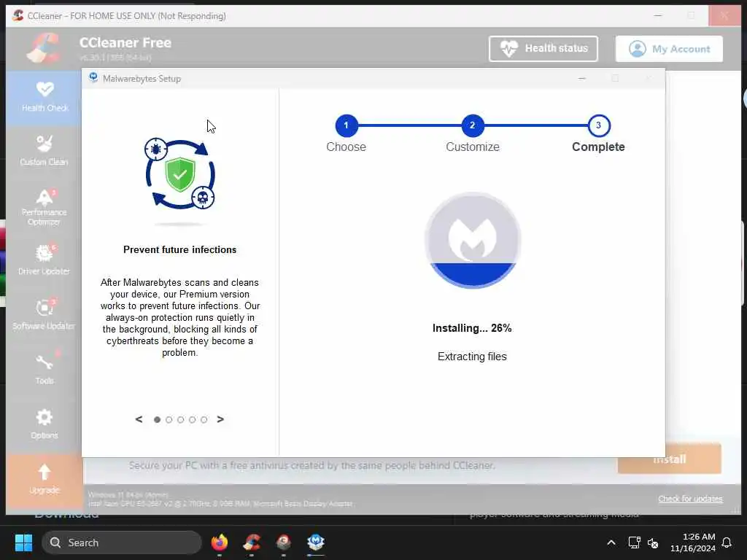Open Firefox from the taskbar
The width and height of the screenshot is (747, 560).
(219, 542)
